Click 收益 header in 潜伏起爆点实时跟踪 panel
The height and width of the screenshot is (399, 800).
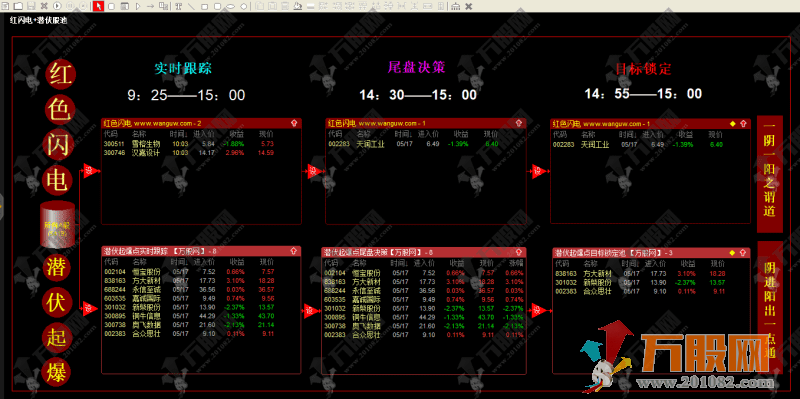[x=237, y=262]
